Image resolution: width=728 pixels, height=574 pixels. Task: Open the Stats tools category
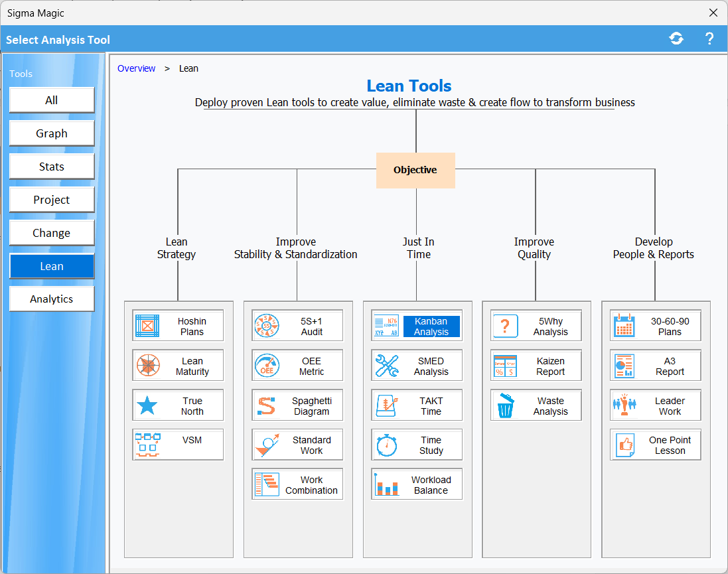tap(52, 167)
